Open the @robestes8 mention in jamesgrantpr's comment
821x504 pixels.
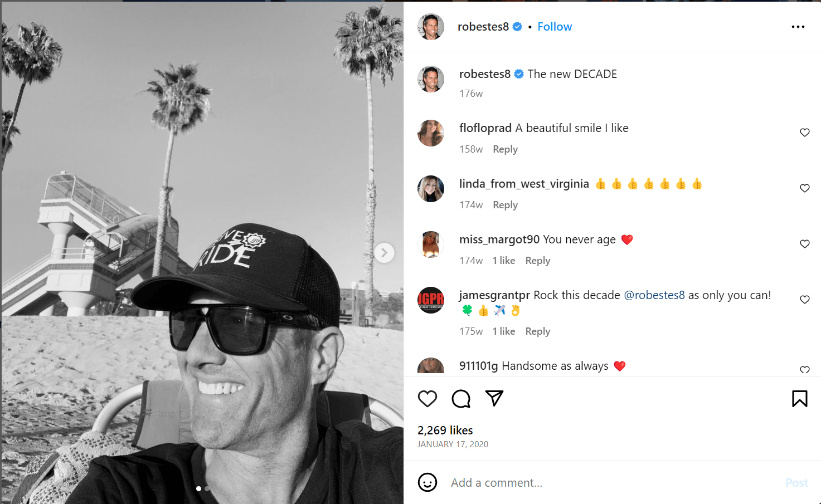pos(654,295)
